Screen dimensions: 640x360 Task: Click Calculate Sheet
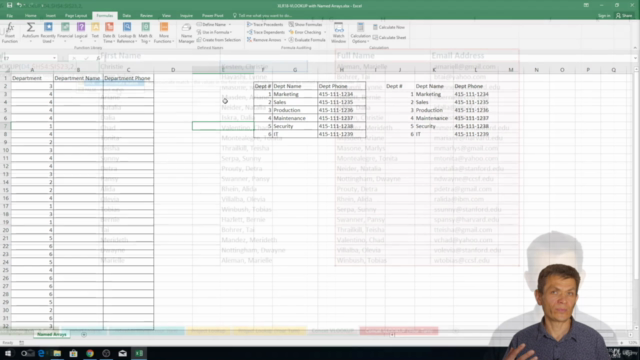(389, 38)
